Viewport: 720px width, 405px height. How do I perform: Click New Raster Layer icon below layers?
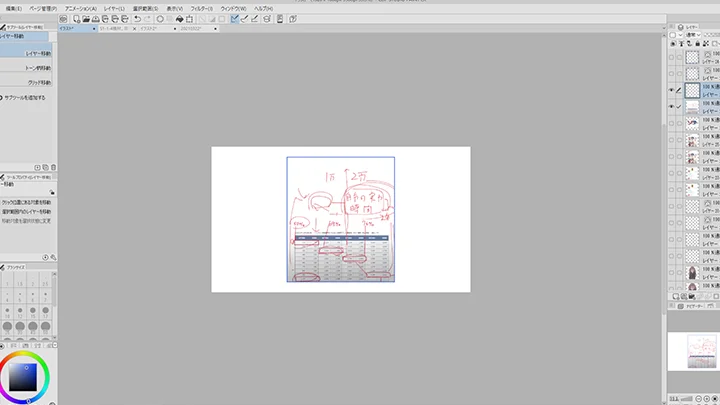(675, 297)
